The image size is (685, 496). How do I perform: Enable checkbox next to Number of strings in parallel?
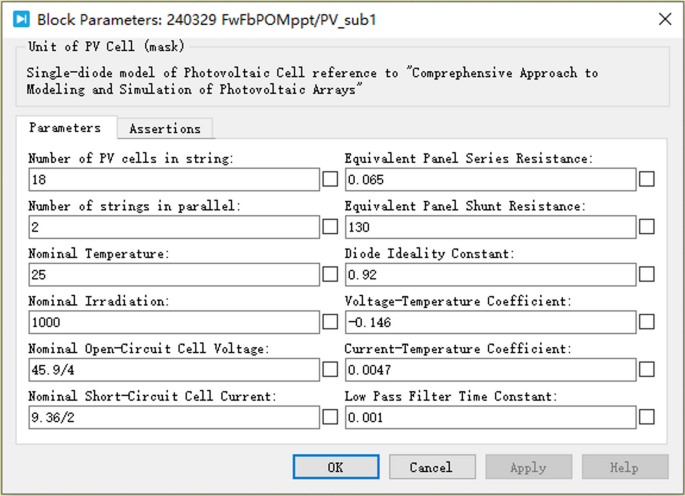(x=331, y=227)
